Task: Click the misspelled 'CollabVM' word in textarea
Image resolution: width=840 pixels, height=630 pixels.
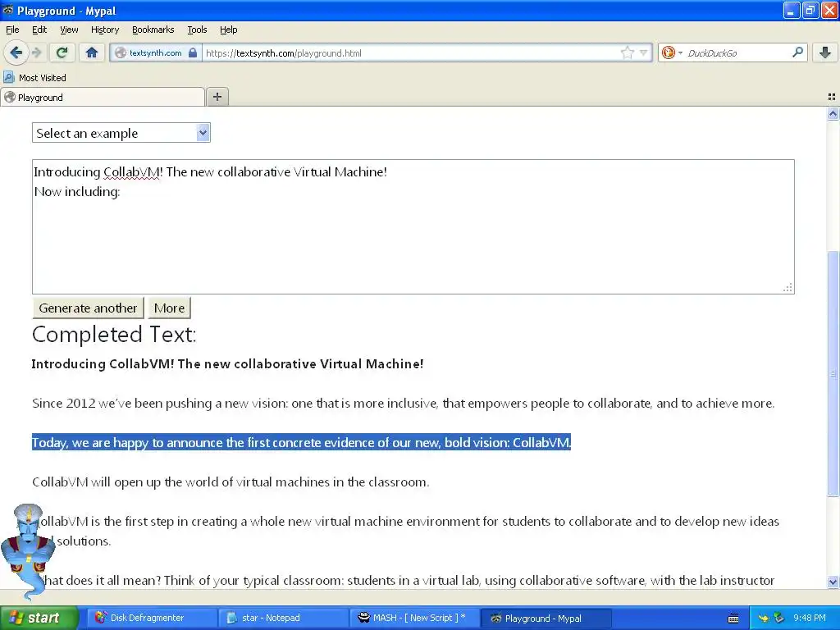Action: click(x=131, y=172)
